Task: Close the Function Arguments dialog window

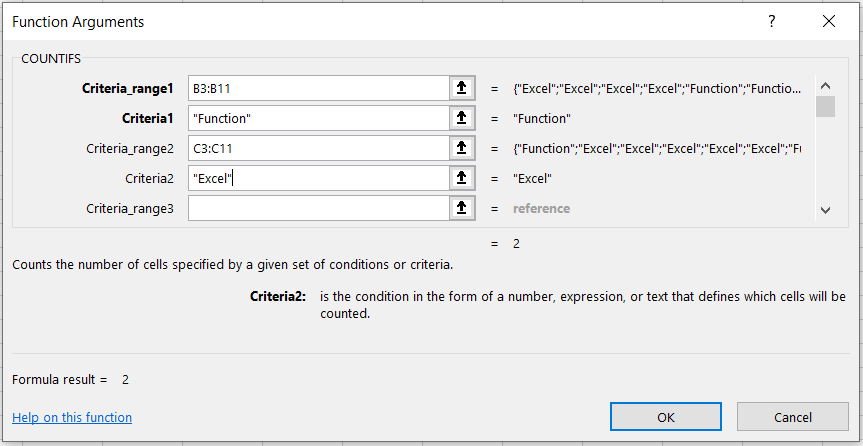Action: 828,21
